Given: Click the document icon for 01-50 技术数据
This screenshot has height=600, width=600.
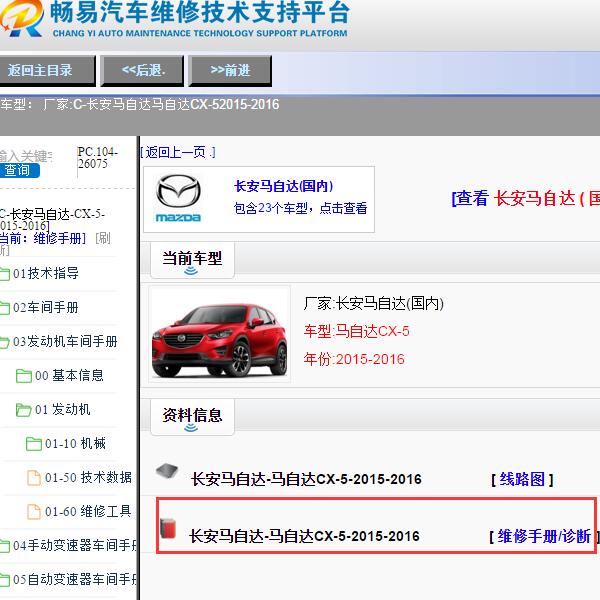Looking at the screenshot, I should (x=34, y=478).
